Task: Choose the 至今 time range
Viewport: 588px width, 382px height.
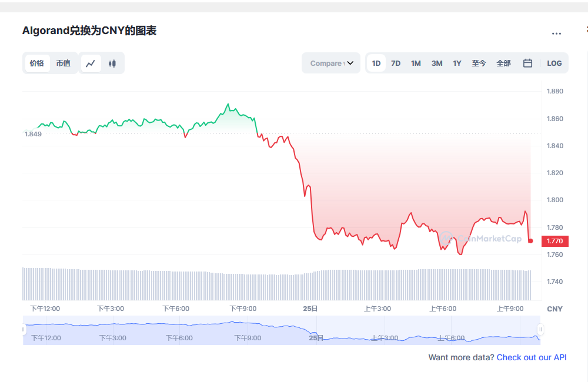Action: click(479, 63)
